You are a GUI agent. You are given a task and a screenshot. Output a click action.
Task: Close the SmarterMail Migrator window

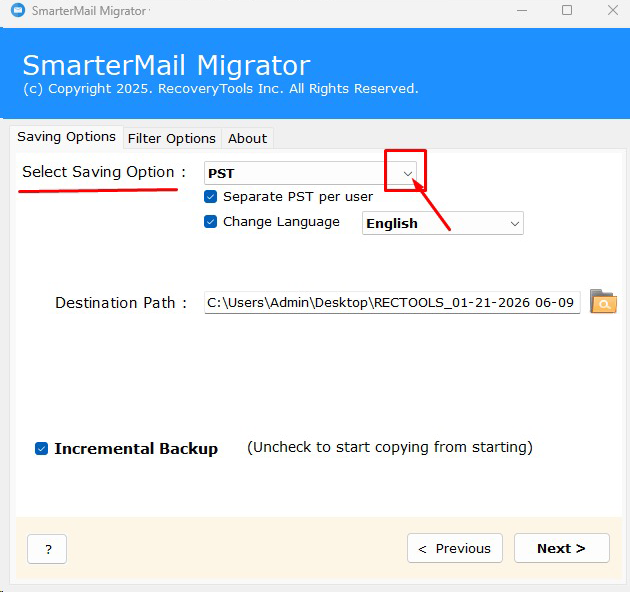coord(613,10)
